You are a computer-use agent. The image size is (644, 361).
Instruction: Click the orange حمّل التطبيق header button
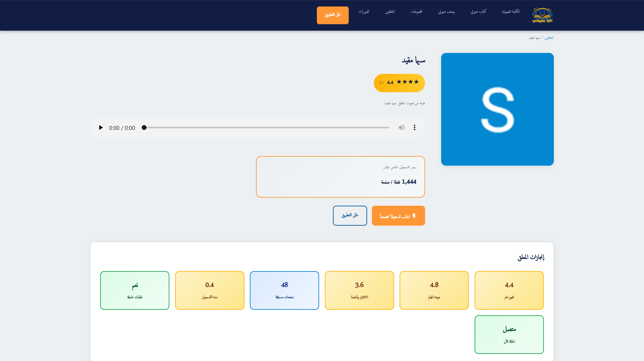coord(332,15)
